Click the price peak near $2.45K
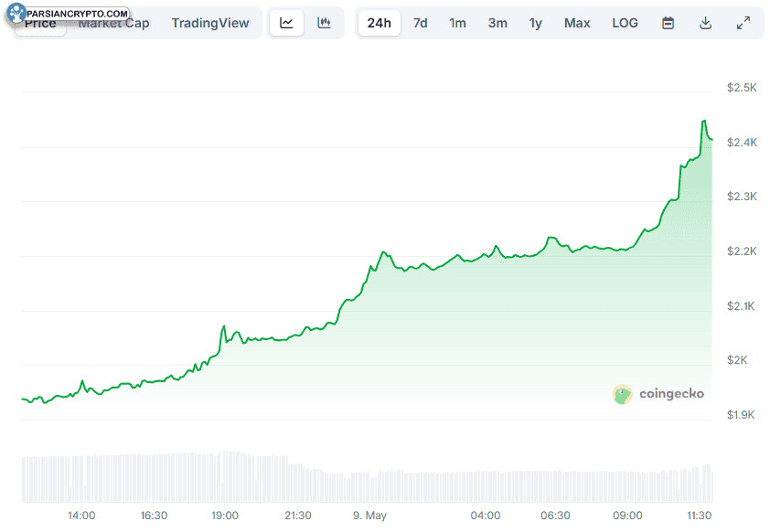 click(704, 121)
